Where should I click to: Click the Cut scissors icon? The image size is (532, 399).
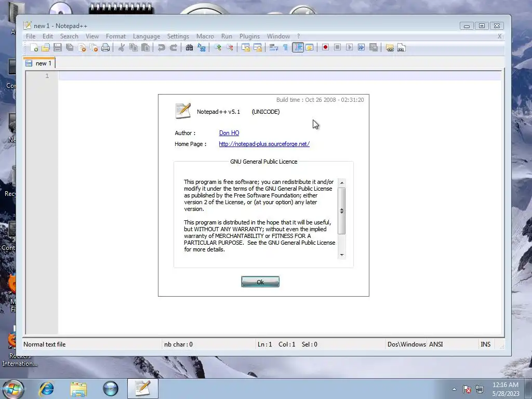tap(121, 47)
